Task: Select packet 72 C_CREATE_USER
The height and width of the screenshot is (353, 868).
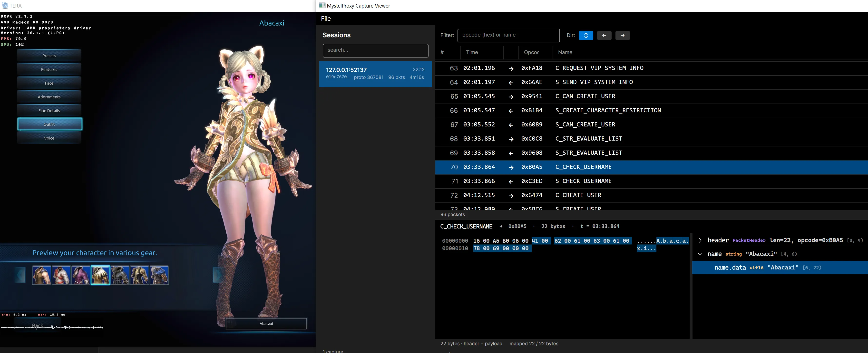Action: [651, 195]
